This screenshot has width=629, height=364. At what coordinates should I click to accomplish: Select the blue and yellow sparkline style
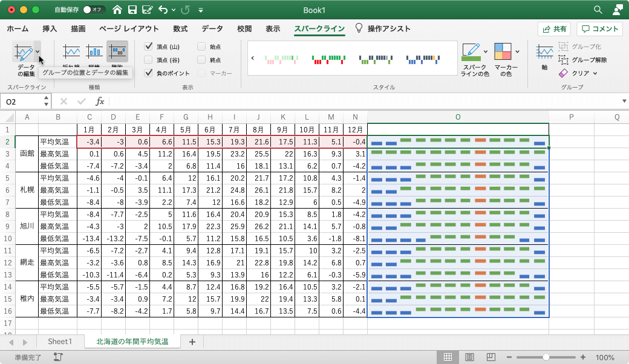[x=423, y=60]
